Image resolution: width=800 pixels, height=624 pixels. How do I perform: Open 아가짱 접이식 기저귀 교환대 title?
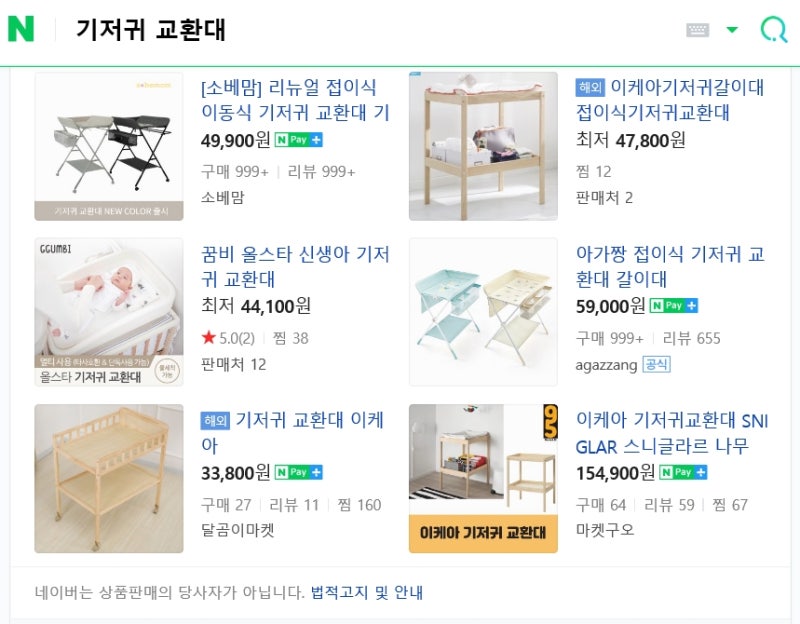tap(670, 266)
